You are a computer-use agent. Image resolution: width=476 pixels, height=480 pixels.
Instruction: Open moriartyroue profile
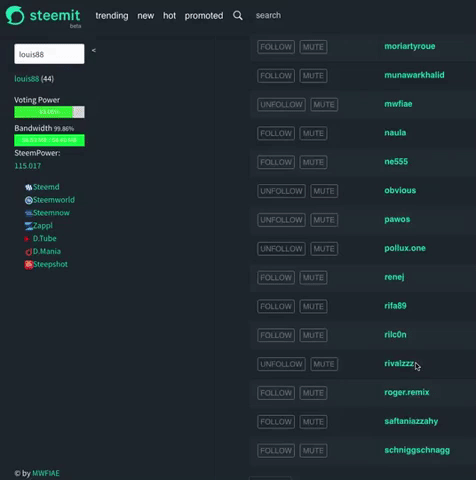(410, 46)
